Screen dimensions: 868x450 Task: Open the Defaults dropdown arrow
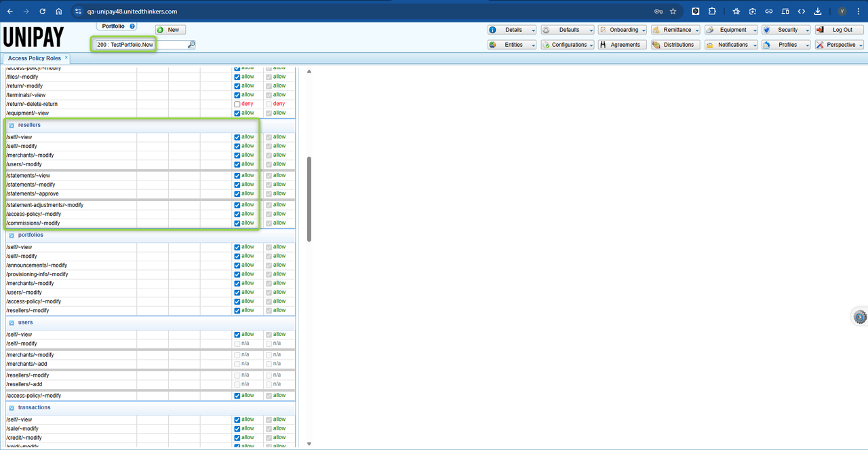click(x=591, y=31)
